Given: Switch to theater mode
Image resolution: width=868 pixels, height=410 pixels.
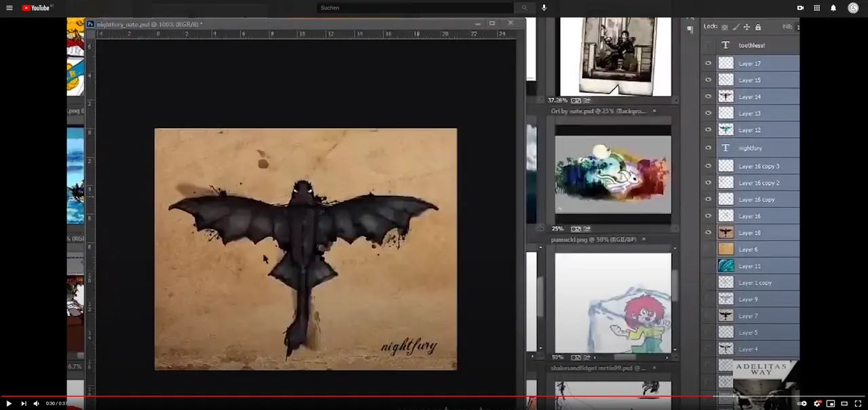Looking at the screenshot, I should click(x=844, y=403).
